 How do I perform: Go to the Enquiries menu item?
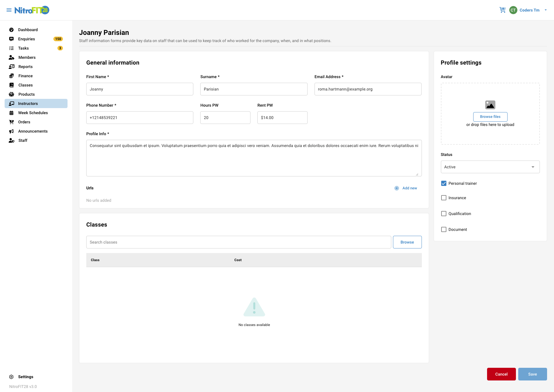click(27, 39)
